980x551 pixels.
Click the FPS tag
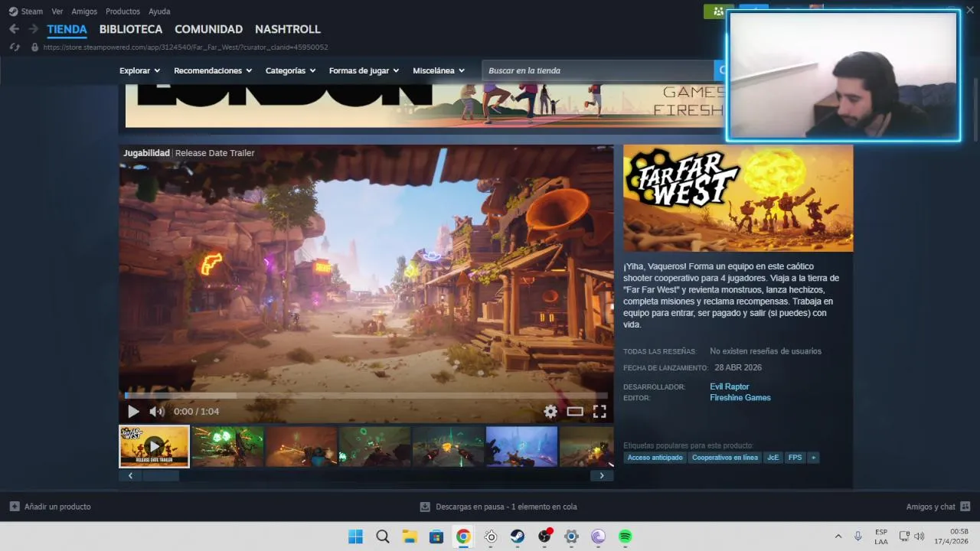(795, 458)
